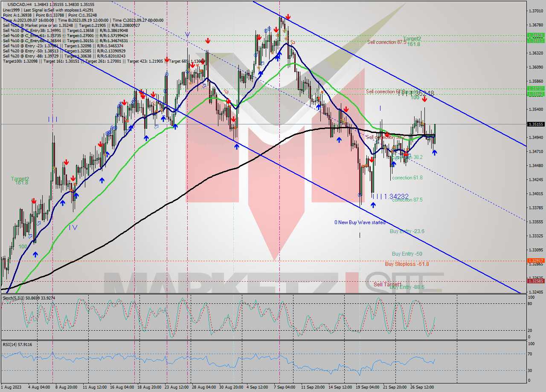
Task: Click the 'Sell Target1' label
Action: (x=388, y=284)
